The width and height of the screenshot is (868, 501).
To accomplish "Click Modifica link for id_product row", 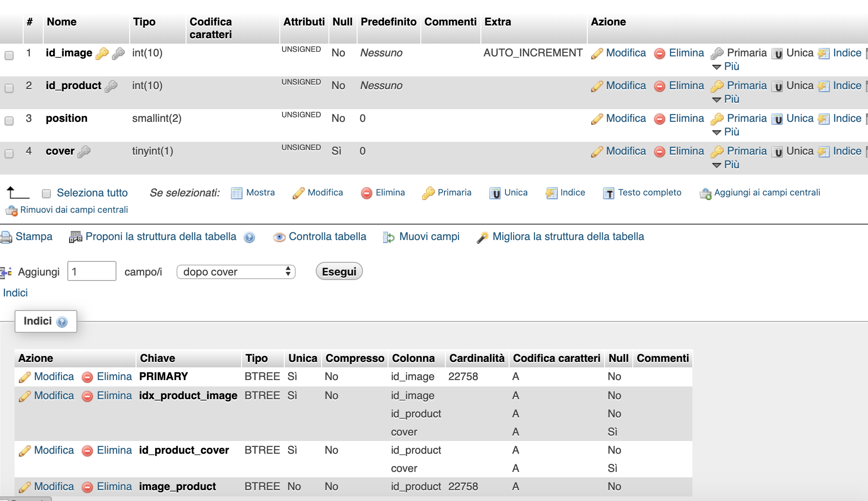I will tap(626, 85).
